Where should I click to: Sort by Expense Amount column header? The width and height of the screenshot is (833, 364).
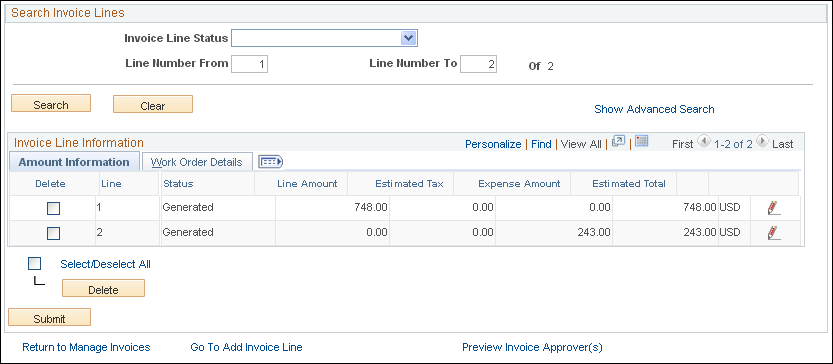[x=519, y=184]
